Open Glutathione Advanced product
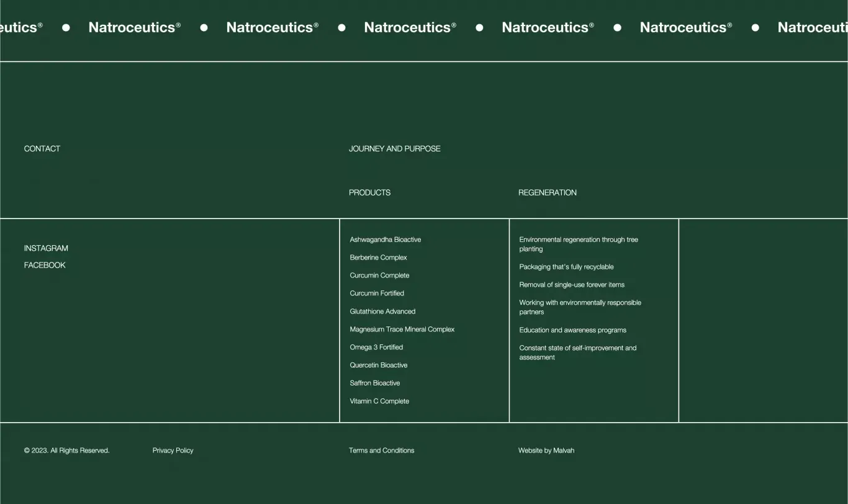Image resolution: width=848 pixels, height=504 pixels. coord(383,312)
